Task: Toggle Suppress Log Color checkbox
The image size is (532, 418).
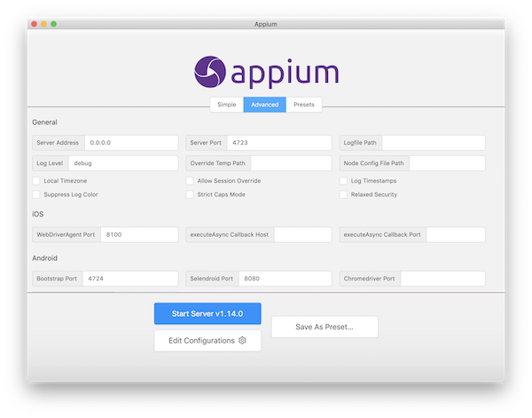Action: coord(36,194)
